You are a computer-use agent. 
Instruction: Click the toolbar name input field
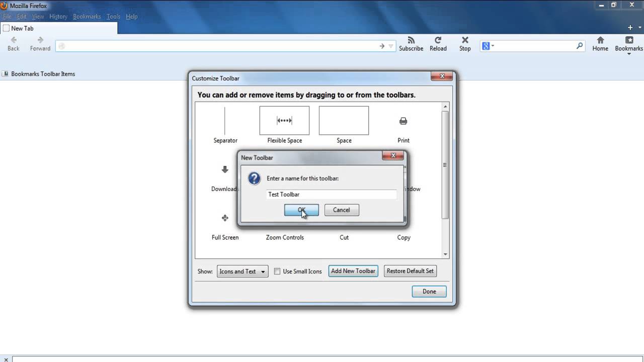pyautogui.click(x=332, y=195)
